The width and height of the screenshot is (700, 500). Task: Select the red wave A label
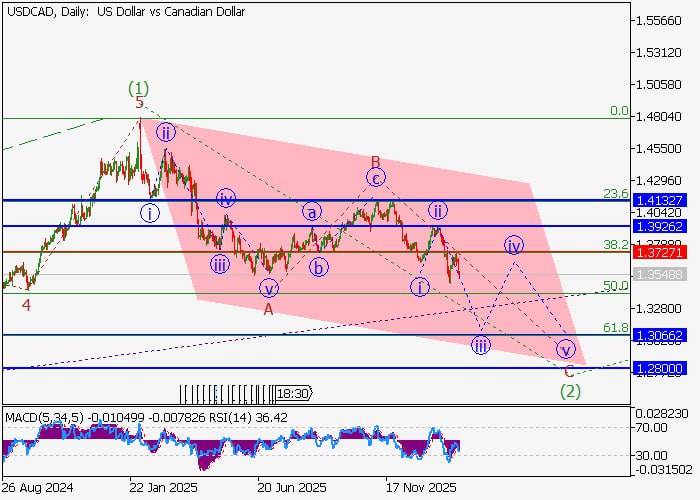point(268,309)
